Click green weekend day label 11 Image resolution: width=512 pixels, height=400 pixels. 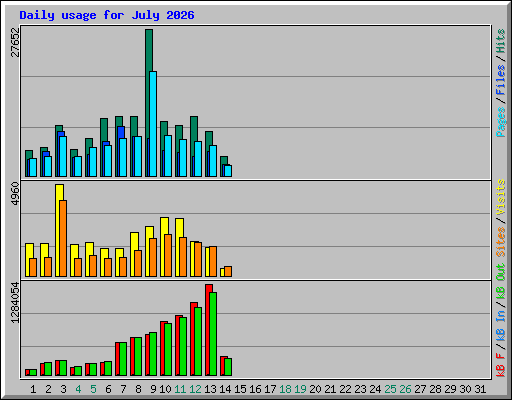point(180,389)
